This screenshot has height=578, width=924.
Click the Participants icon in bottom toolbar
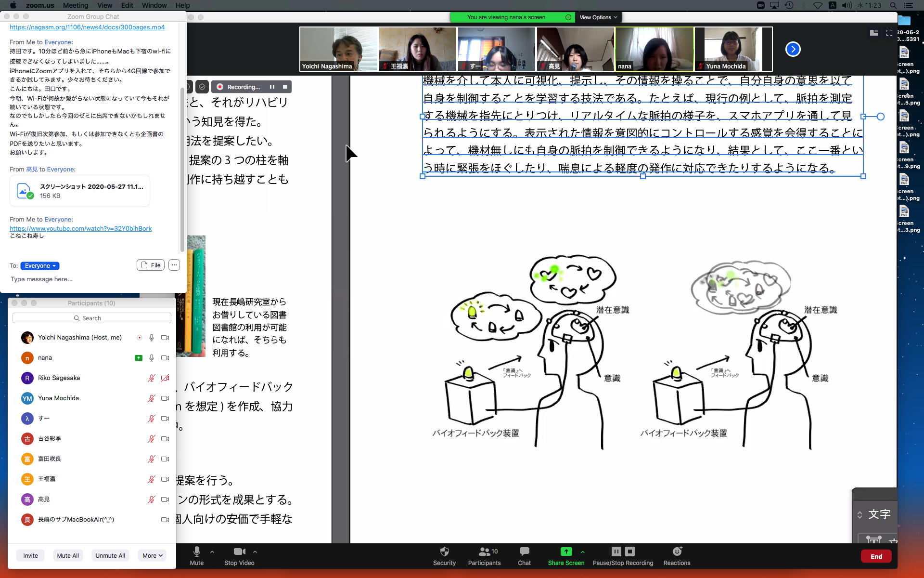tap(484, 552)
